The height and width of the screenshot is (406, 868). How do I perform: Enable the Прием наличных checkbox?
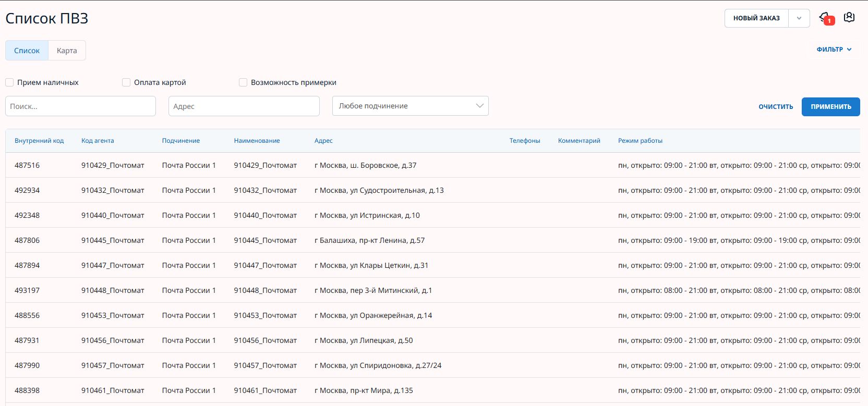coord(9,82)
